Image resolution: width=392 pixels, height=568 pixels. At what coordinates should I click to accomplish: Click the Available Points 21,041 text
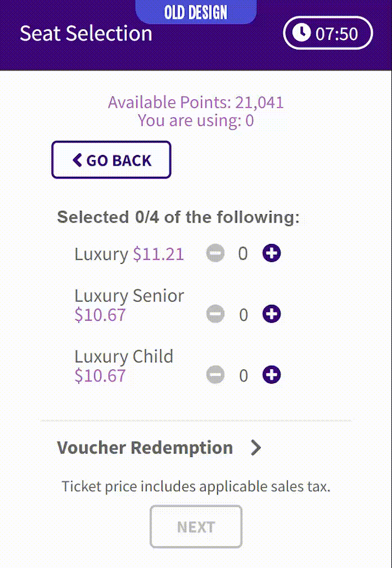[195, 103]
